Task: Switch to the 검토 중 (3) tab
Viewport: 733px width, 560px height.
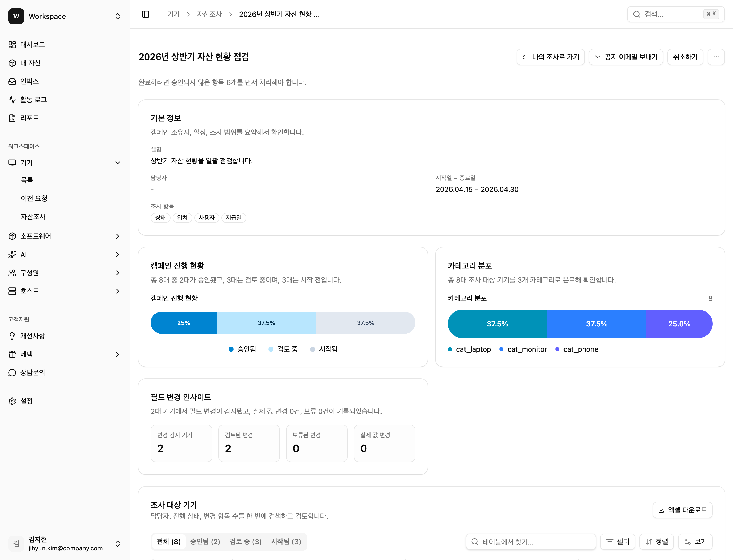Action: [245, 541]
